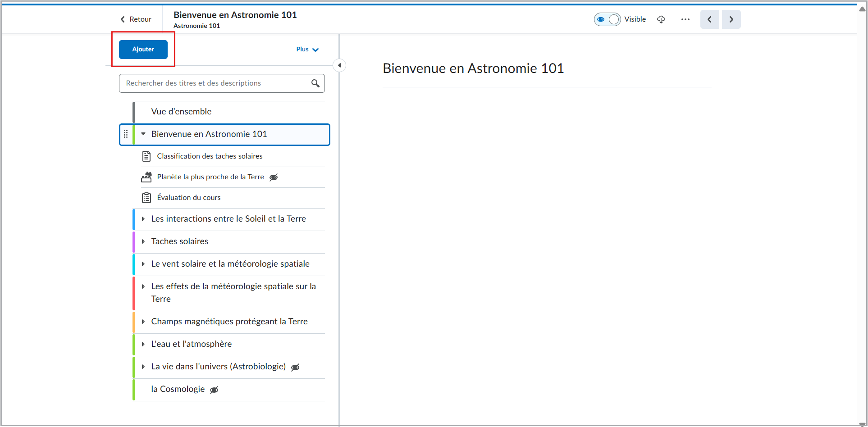
Task: Collapse the side panel with arrow handle
Action: (339, 65)
